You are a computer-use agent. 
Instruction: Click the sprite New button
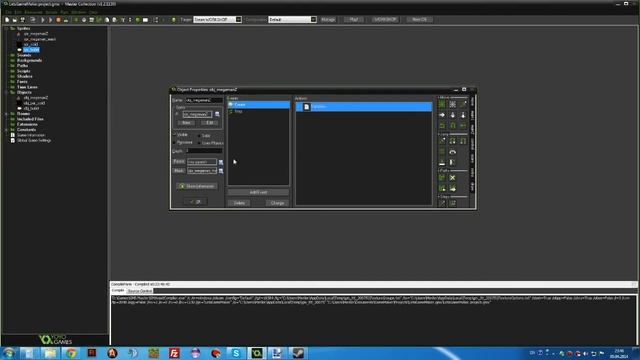point(186,122)
